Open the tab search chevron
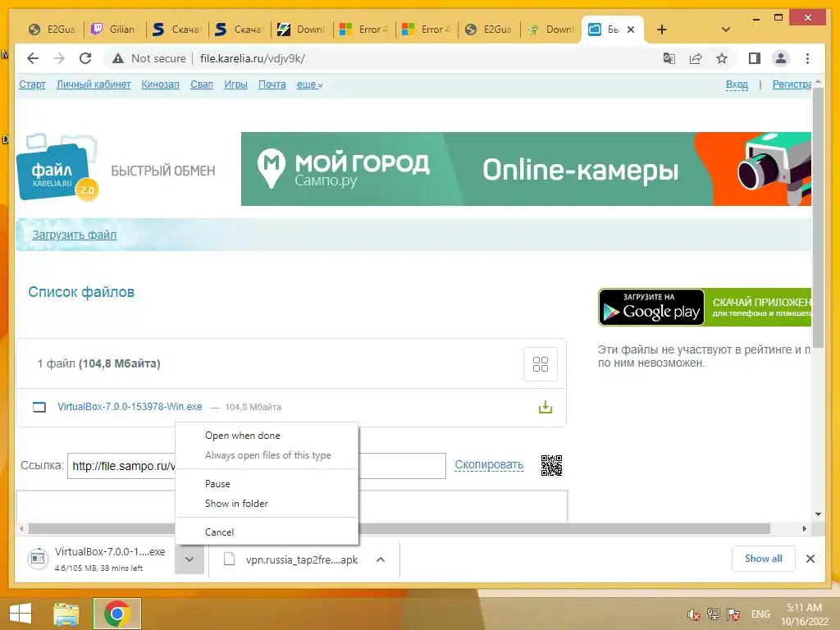Viewport: 840px width, 630px height. (726, 30)
